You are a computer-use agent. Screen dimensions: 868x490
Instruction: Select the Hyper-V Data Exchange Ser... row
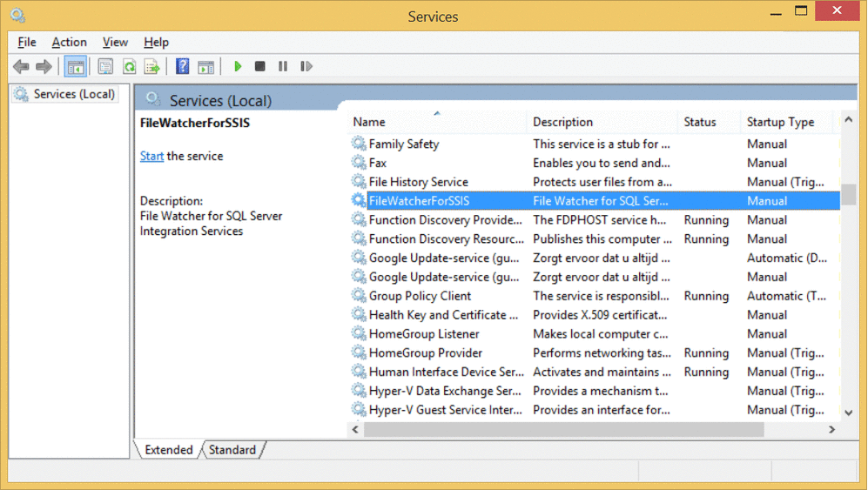pos(595,390)
